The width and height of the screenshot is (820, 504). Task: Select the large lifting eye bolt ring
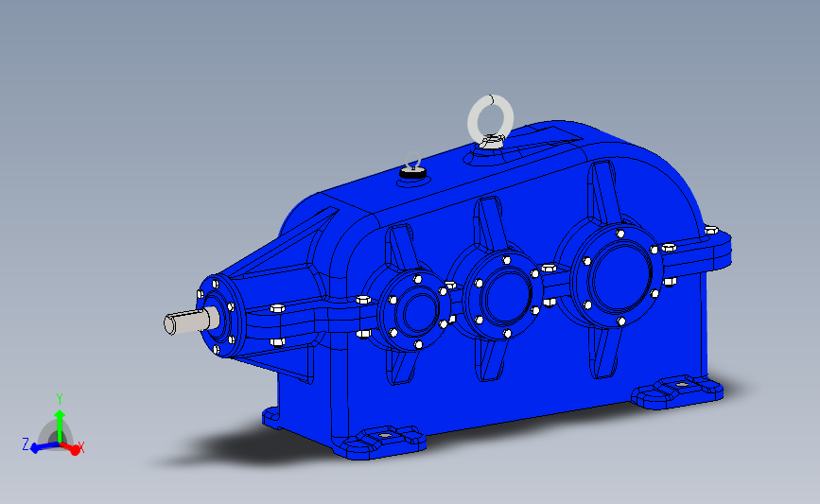pyautogui.click(x=490, y=120)
